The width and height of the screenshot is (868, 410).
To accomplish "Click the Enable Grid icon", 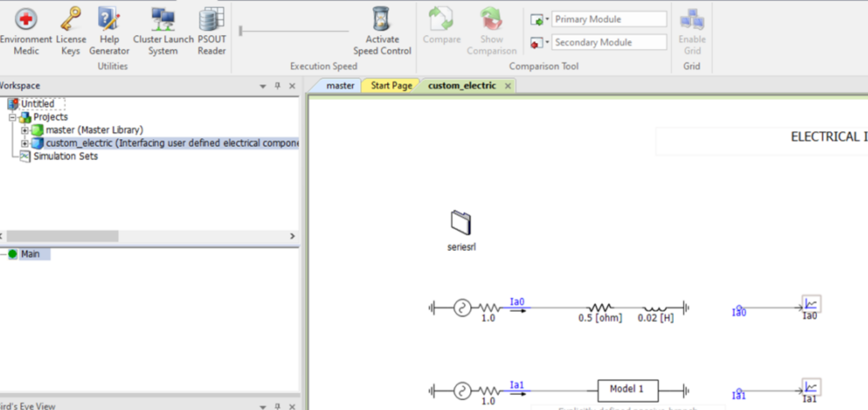I will click(x=692, y=19).
